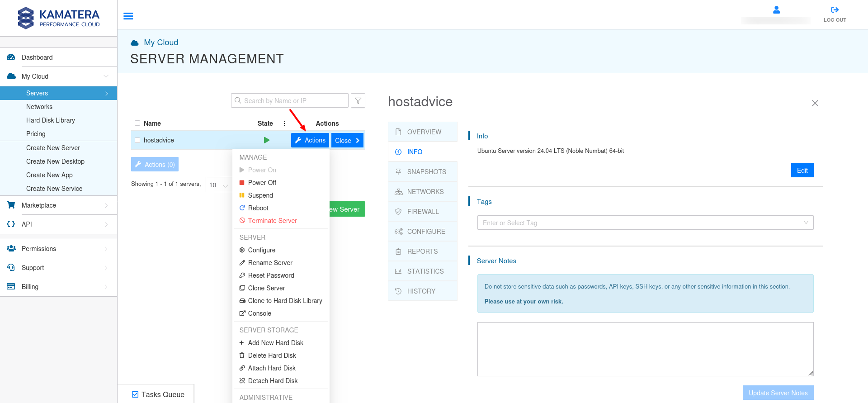The height and width of the screenshot is (403, 868).
Task: Click the Permissions users icon
Action: tap(11, 249)
